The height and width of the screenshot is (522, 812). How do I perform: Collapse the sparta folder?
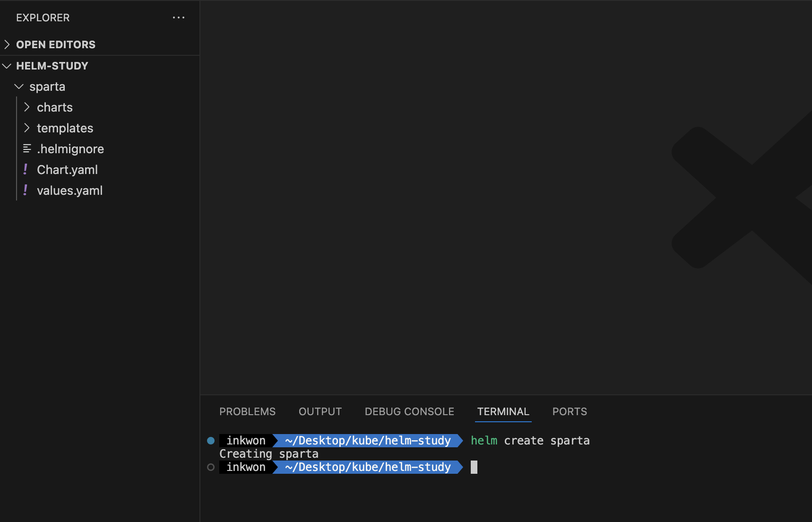pyautogui.click(x=19, y=87)
